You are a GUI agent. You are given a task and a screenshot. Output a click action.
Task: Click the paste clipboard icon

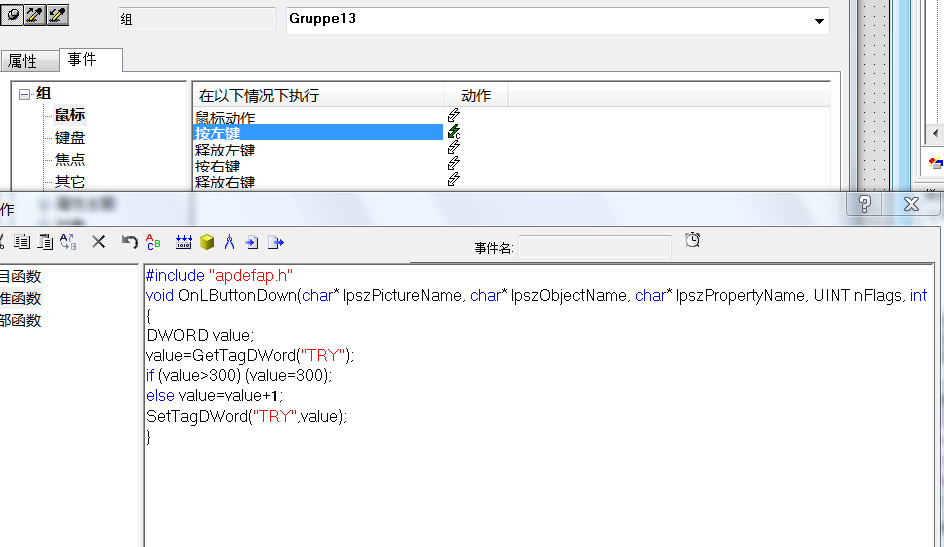[x=45, y=241]
